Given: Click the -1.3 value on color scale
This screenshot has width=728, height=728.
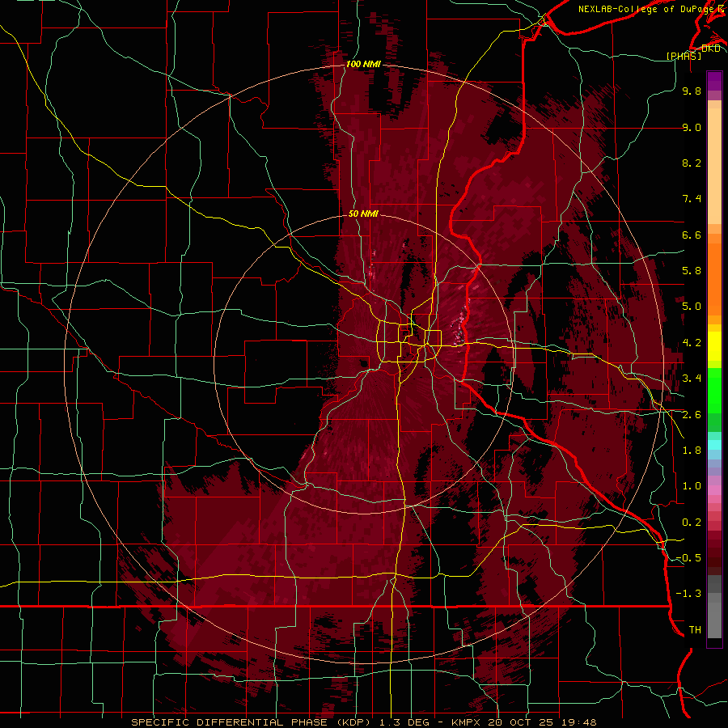Looking at the screenshot, I should pyautogui.click(x=688, y=594).
